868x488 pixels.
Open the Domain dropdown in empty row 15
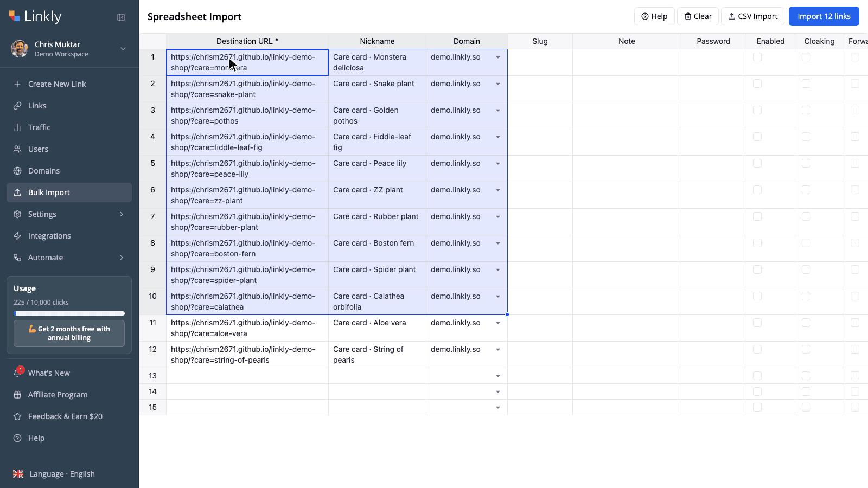pos(498,408)
